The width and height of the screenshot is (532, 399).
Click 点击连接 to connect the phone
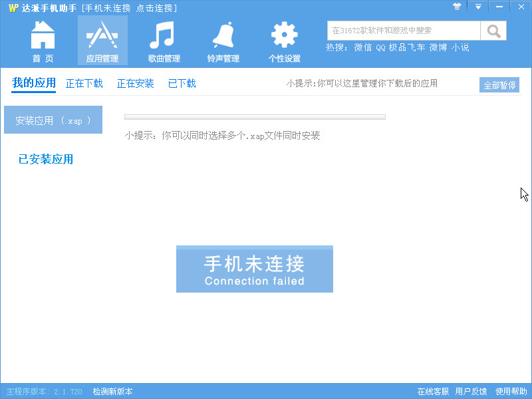click(x=154, y=7)
